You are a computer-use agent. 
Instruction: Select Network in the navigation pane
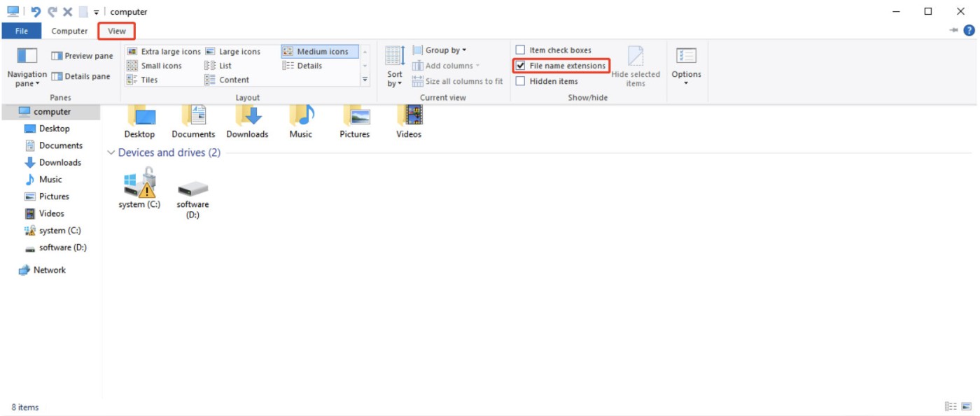tap(49, 270)
